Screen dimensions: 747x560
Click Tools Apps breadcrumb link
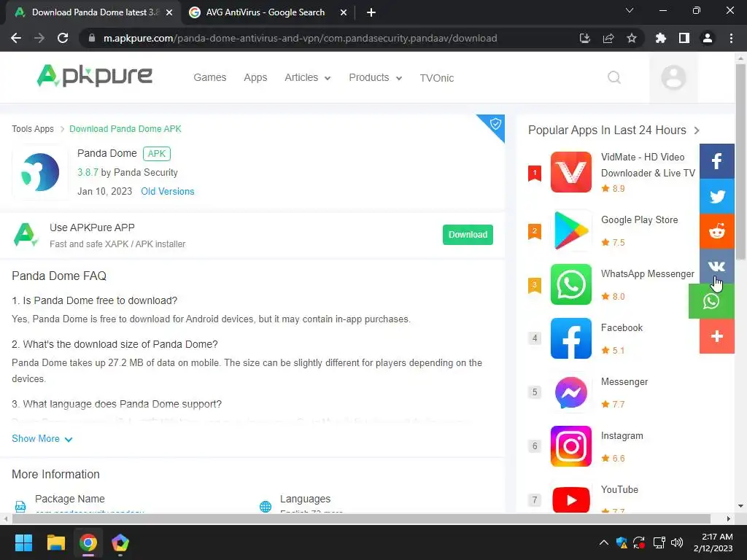point(33,129)
